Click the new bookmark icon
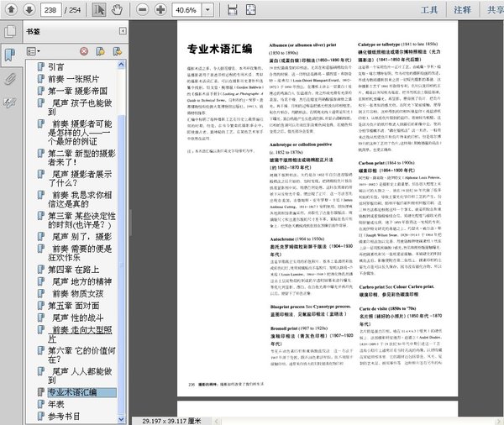Viewport: 504px width, 425px height. pyautogui.click(x=100, y=51)
